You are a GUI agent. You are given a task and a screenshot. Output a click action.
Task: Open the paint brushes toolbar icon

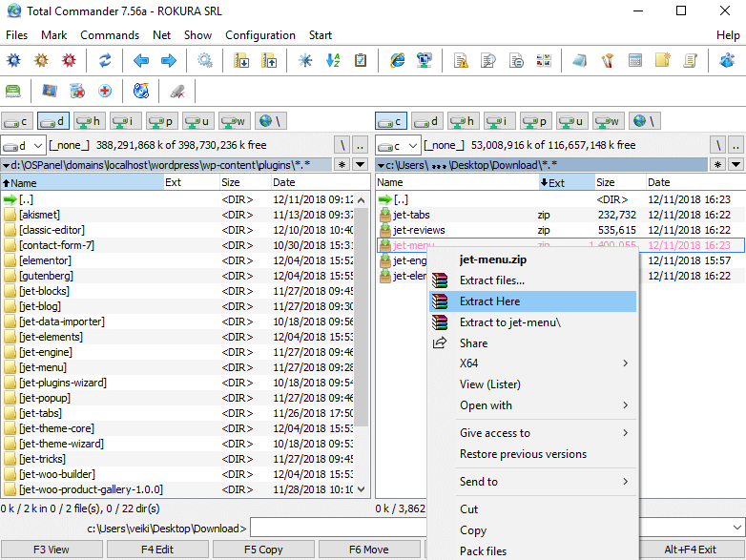point(608,60)
